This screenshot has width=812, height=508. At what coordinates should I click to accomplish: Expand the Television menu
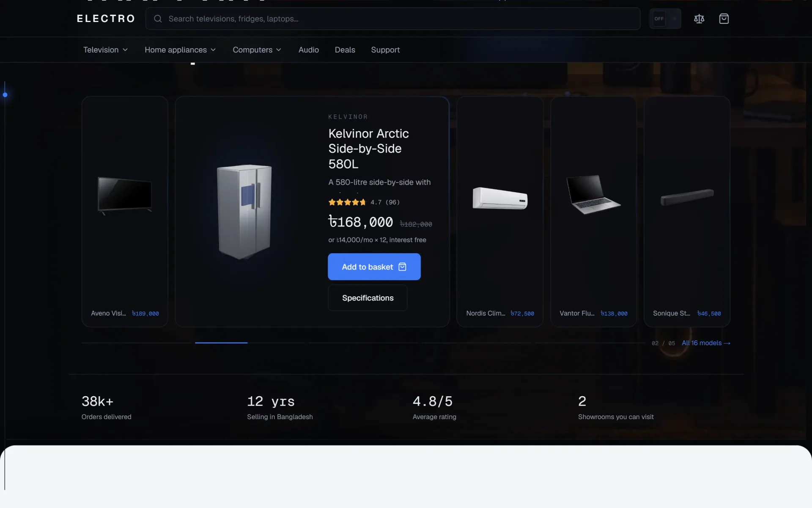(105, 50)
